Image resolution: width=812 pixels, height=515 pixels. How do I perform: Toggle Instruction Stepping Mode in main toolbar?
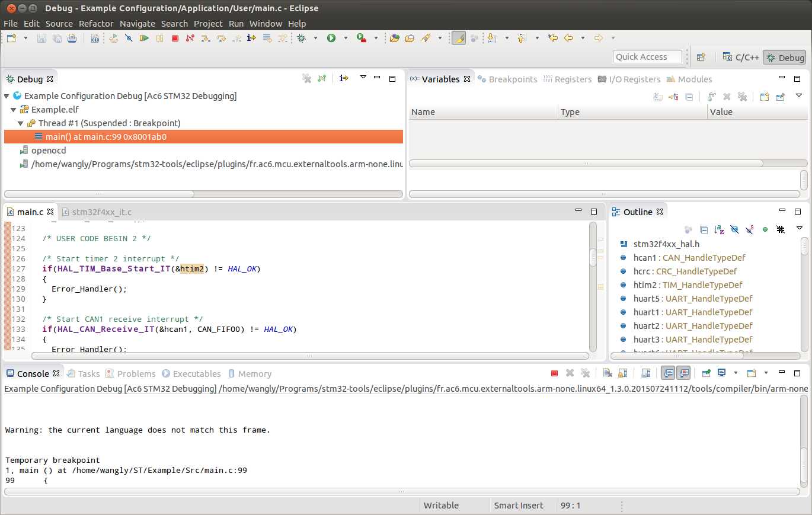point(251,39)
